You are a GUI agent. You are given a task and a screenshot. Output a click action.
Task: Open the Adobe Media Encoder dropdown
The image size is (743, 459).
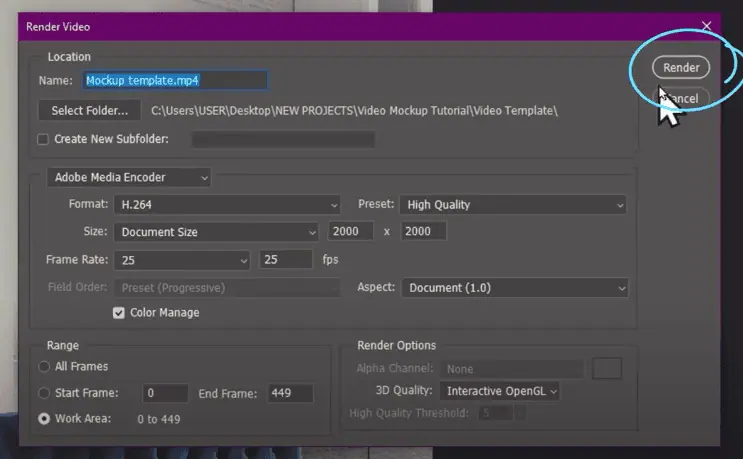[x=129, y=178]
